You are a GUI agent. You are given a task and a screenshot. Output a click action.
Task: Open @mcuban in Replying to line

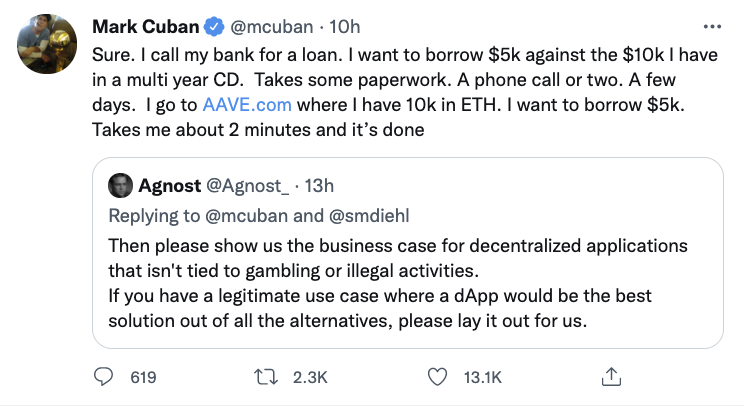click(246, 216)
